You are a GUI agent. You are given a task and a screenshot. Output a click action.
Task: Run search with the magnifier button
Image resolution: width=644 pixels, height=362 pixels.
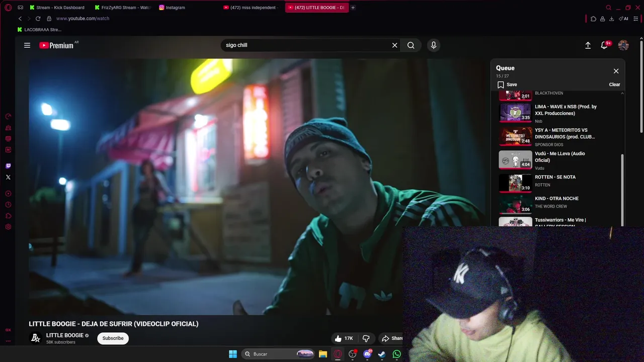click(x=411, y=45)
